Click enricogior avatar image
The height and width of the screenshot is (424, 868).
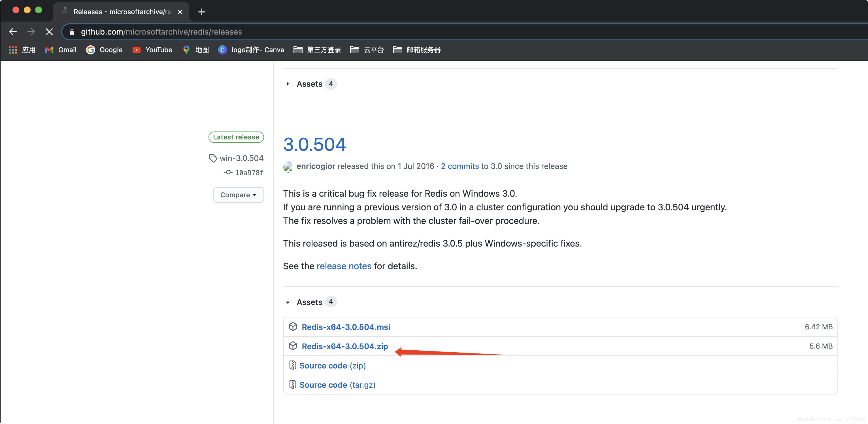(288, 166)
